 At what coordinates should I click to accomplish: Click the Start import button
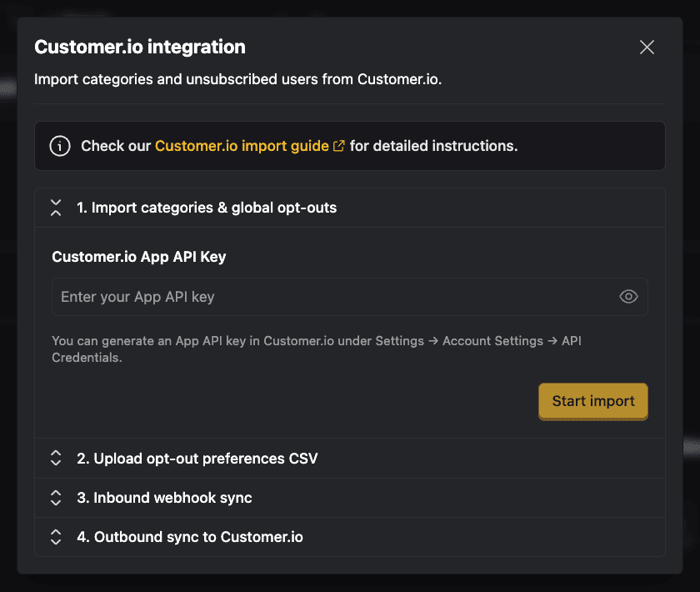pyautogui.click(x=592, y=401)
